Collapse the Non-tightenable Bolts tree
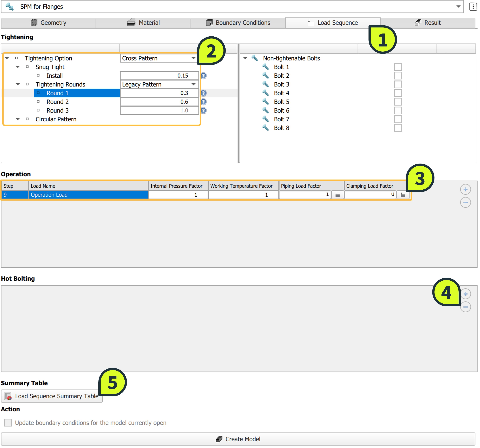480x448 pixels. click(245, 58)
